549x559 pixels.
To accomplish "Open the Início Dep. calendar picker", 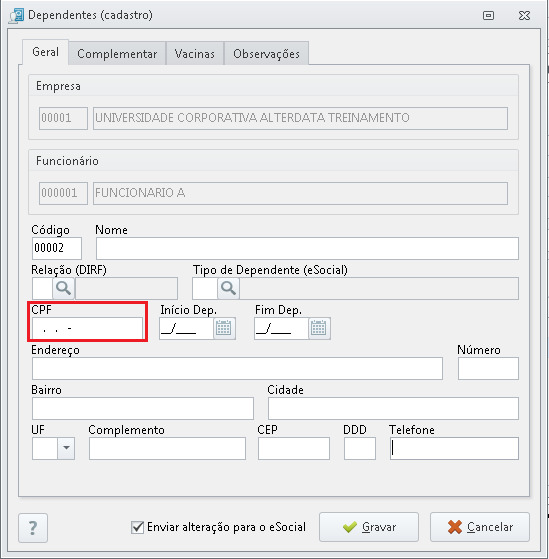I will point(224,328).
